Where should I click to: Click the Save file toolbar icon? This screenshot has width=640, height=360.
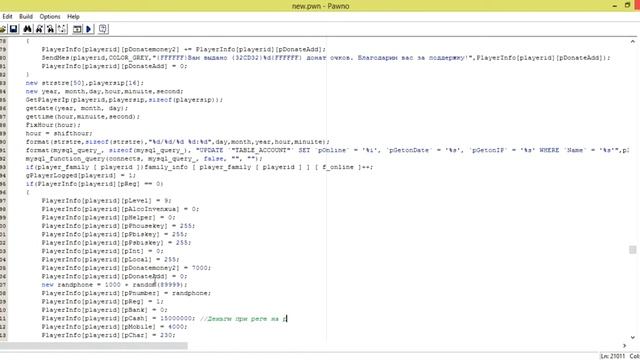[13, 29]
